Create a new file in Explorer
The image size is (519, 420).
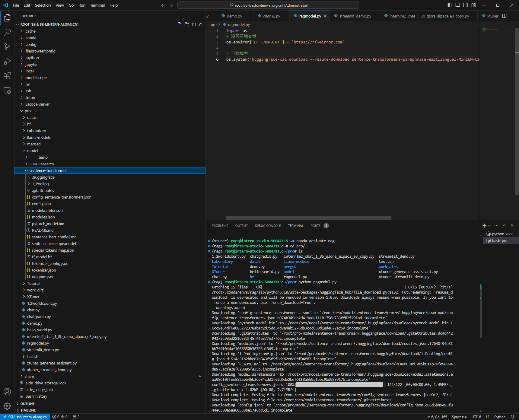click(x=180, y=24)
